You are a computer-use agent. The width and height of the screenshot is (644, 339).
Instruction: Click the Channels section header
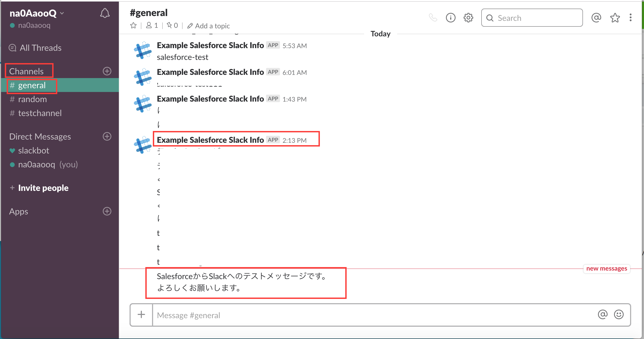click(26, 71)
